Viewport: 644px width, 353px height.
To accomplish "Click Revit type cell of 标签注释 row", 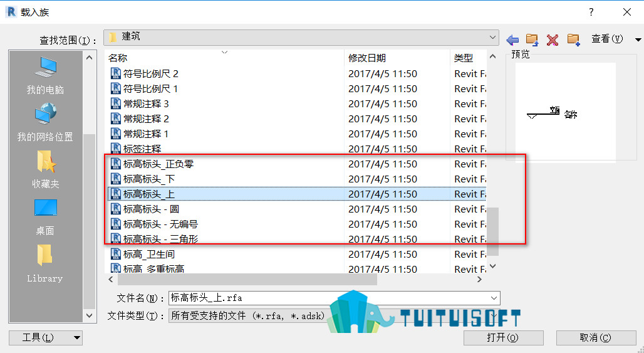I will (470, 149).
